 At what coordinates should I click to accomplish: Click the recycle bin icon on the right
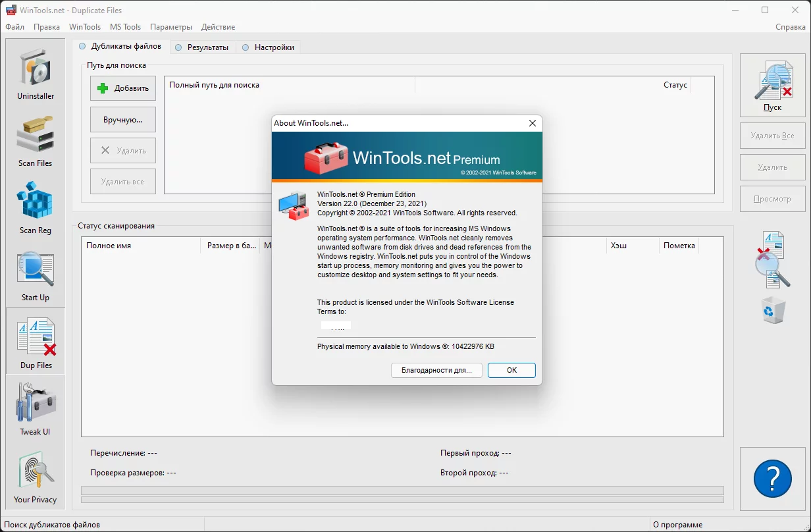coord(773,309)
